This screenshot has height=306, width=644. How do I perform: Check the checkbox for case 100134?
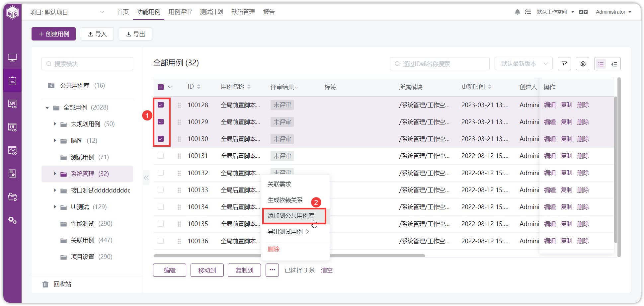pos(161,207)
